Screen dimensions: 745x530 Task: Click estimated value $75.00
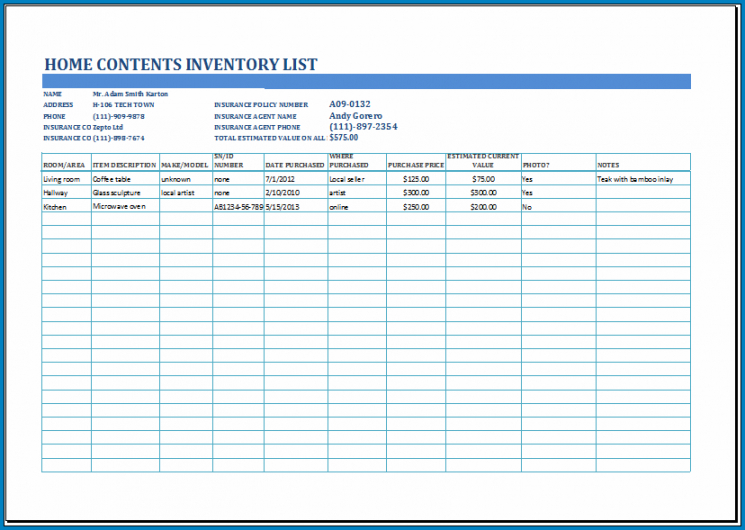pos(483,179)
